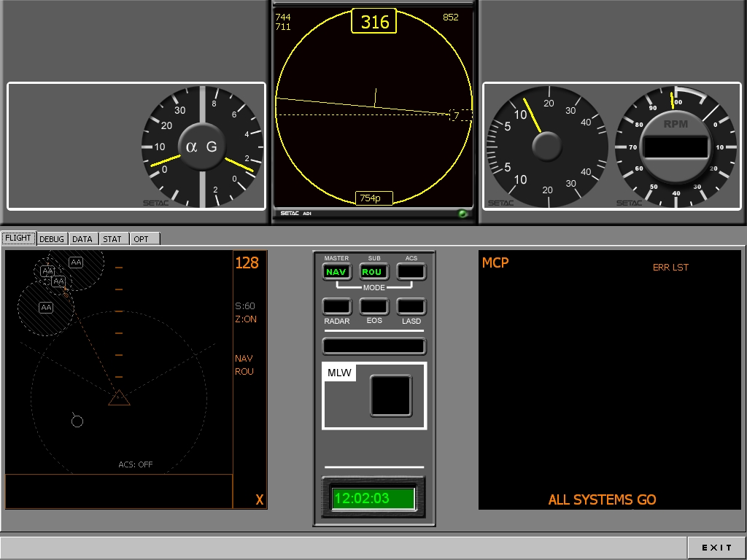Image resolution: width=747 pixels, height=560 pixels.
Task: Open the DATA tab
Action: point(82,238)
